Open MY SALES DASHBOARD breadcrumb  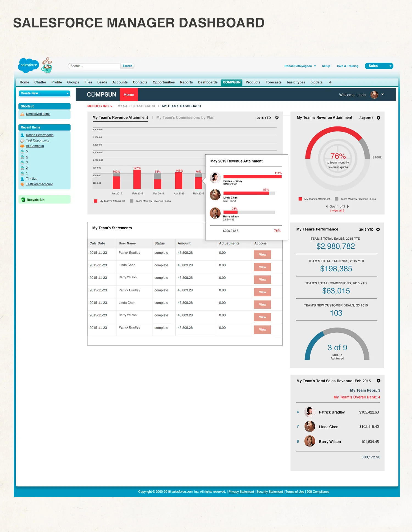coord(136,106)
